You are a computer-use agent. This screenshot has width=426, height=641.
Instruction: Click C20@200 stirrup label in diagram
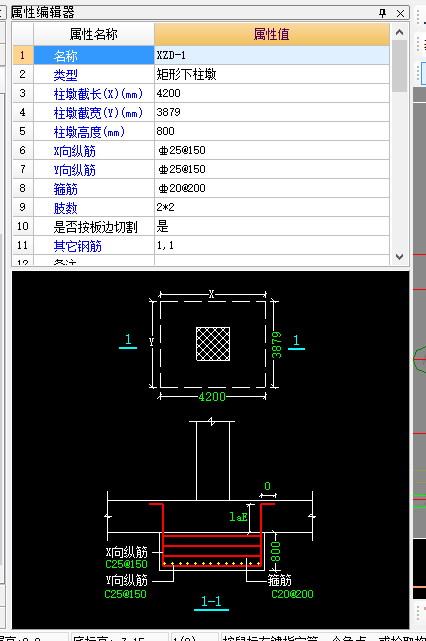[292, 594]
